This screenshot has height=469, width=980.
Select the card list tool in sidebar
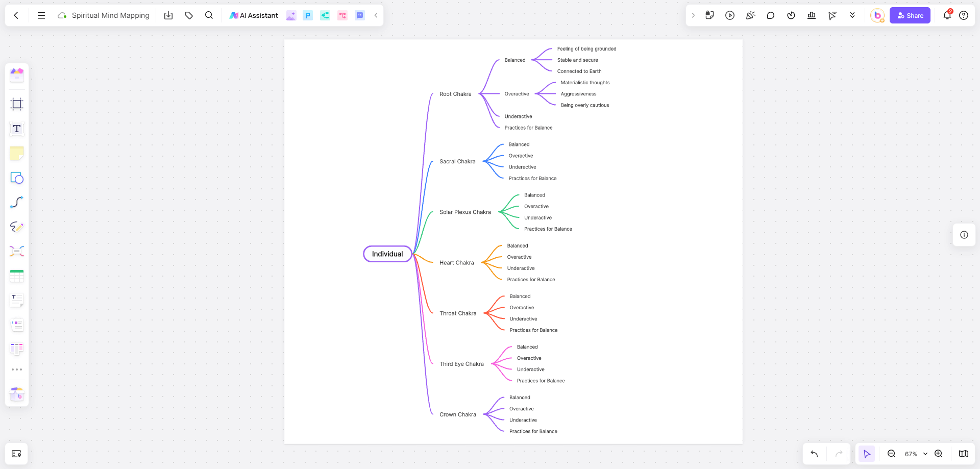(x=17, y=325)
